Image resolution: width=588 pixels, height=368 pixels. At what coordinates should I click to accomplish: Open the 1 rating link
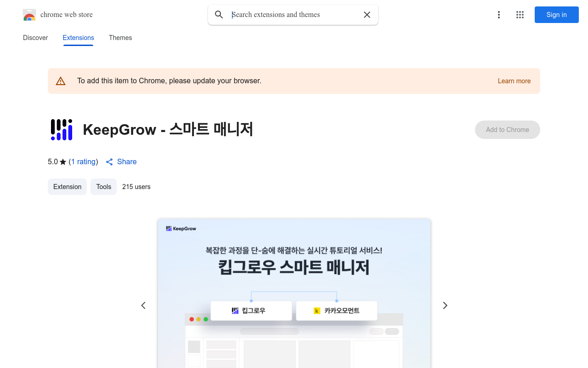click(x=84, y=162)
